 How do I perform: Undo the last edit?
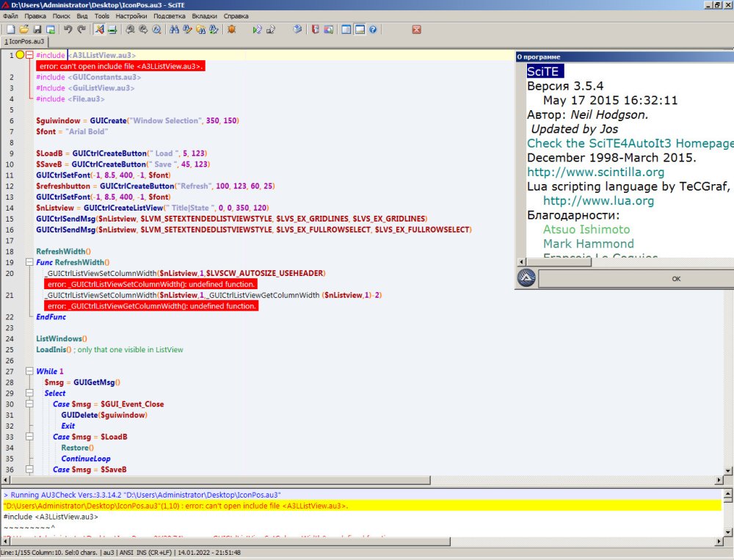[x=68, y=29]
